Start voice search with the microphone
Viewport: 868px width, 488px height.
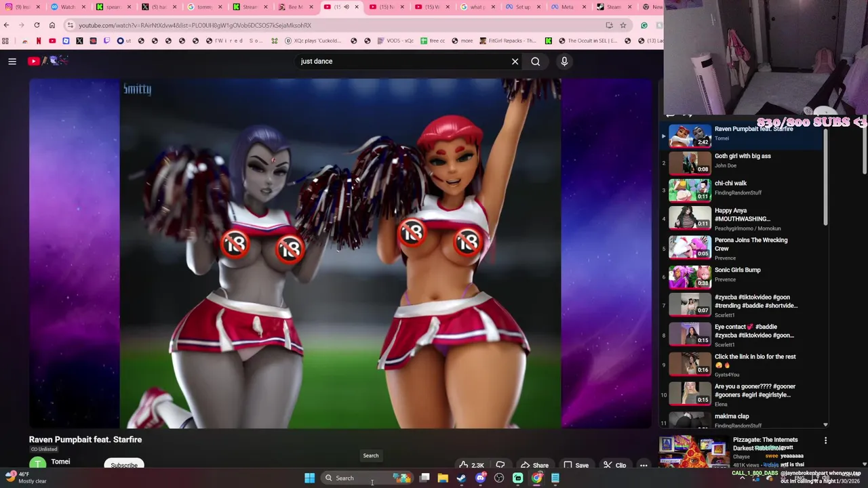[x=564, y=62]
